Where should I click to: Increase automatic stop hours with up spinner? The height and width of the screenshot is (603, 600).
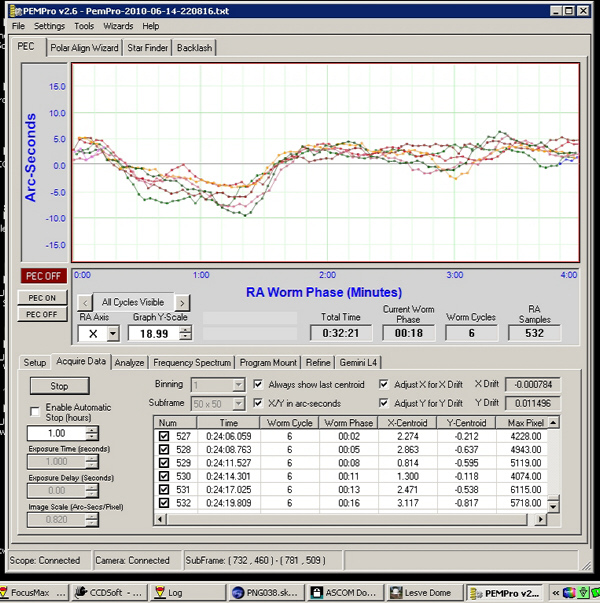click(92, 430)
